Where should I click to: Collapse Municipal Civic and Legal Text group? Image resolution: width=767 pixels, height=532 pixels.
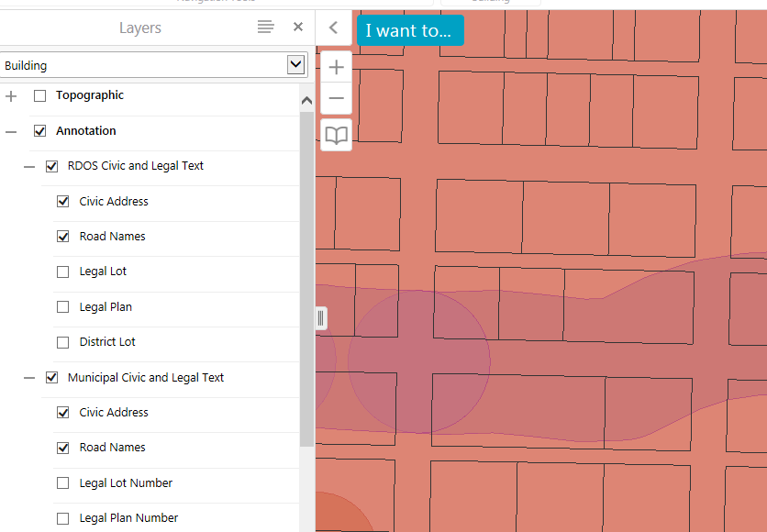[29, 378]
